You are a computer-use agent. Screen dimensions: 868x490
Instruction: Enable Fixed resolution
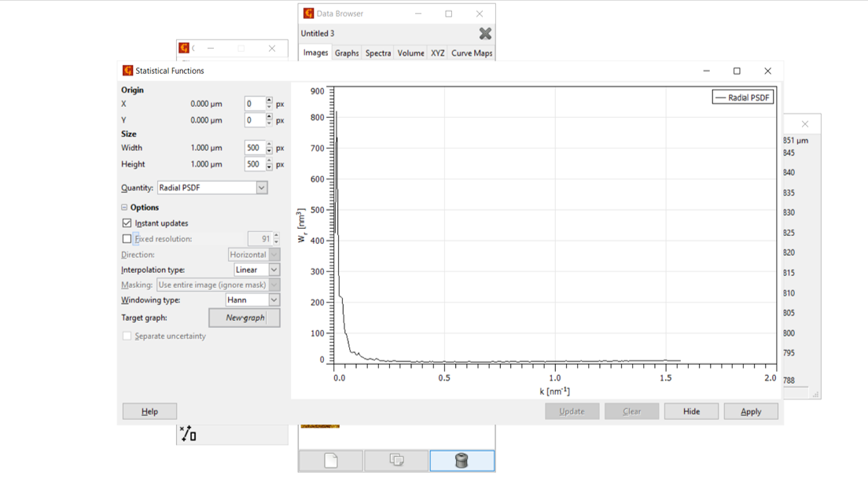pyautogui.click(x=127, y=238)
